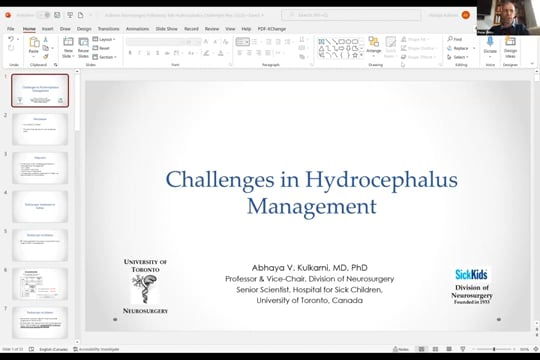Select slide 6 thumbnail
This screenshot has width=540, height=360.
pyautogui.click(x=40, y=284)
